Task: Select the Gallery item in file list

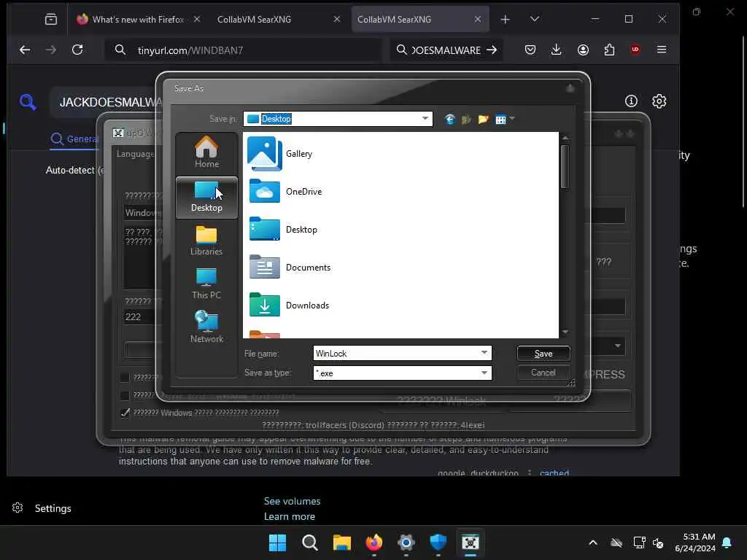Action: pyautogui.click(x=280, y=154)
